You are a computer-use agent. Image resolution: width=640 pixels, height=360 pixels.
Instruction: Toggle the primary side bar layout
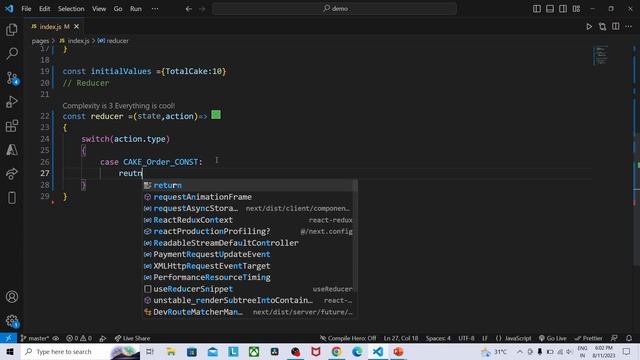coord(537,9)
